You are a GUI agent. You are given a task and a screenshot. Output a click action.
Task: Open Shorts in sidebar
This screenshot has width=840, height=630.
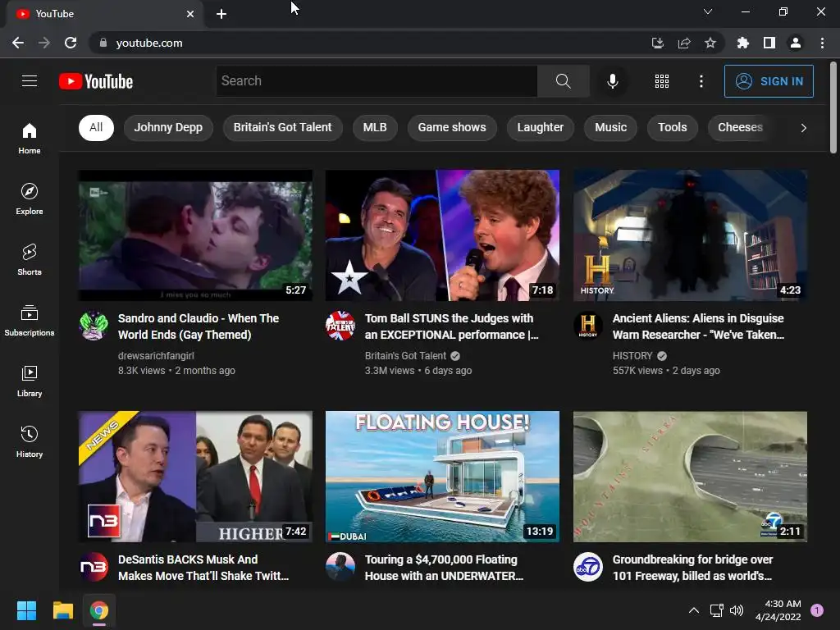[30, 259]
